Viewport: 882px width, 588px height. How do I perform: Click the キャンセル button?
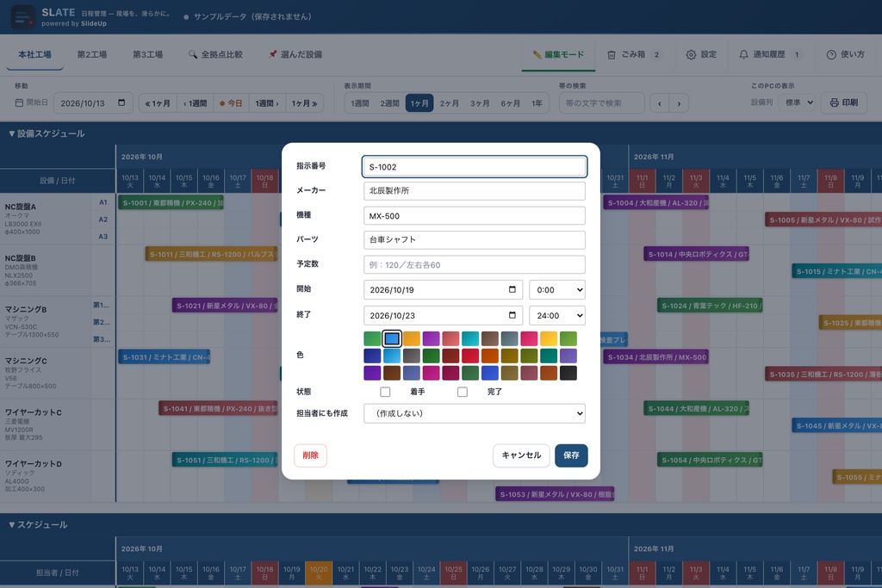(x=521, y=455)
